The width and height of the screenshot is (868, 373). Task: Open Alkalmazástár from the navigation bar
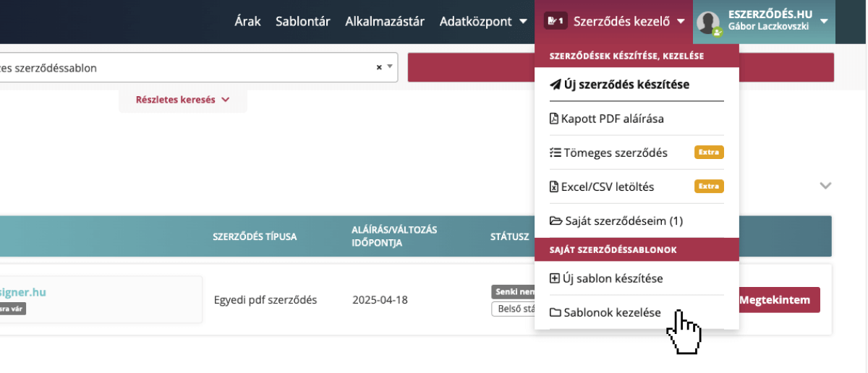385,22
